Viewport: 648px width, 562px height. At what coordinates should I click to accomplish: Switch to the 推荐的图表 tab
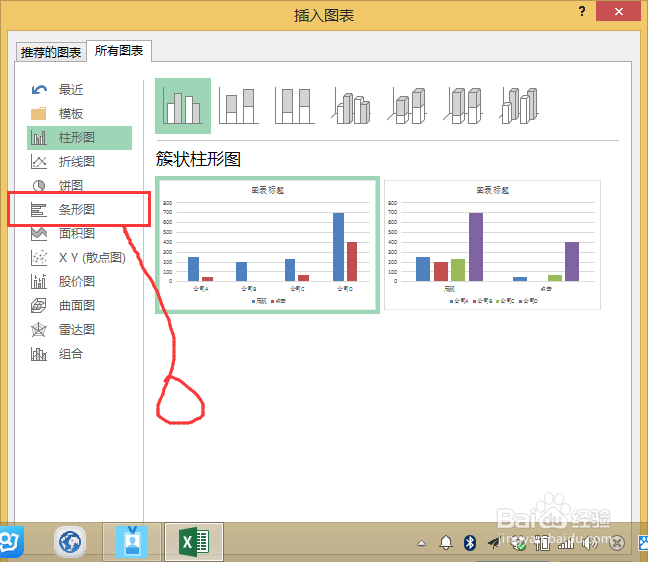(x=51, y=52)
